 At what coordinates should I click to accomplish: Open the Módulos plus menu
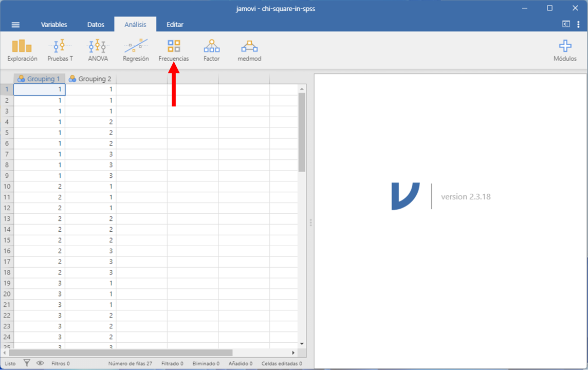pyautogui.click(x=565, y=50)
